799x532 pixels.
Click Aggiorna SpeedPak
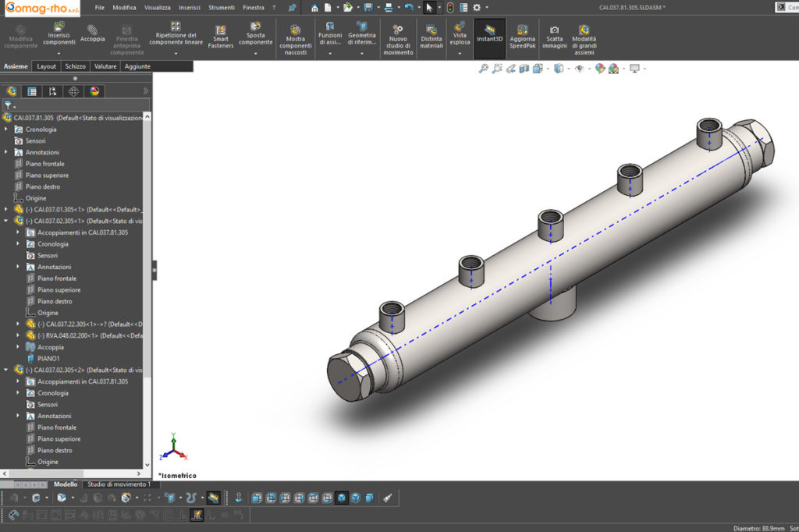point(522,37)
